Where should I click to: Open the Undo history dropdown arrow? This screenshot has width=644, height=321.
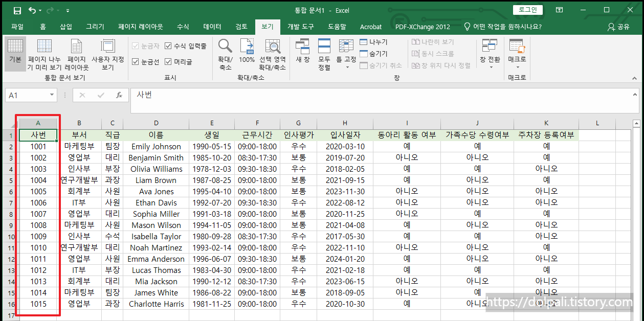[x=40, y=10]
